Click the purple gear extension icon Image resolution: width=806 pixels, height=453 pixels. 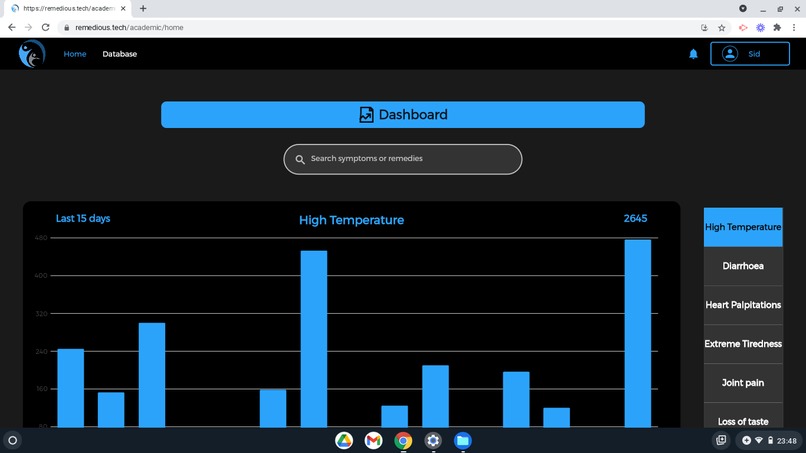click(x=760, y=28)
